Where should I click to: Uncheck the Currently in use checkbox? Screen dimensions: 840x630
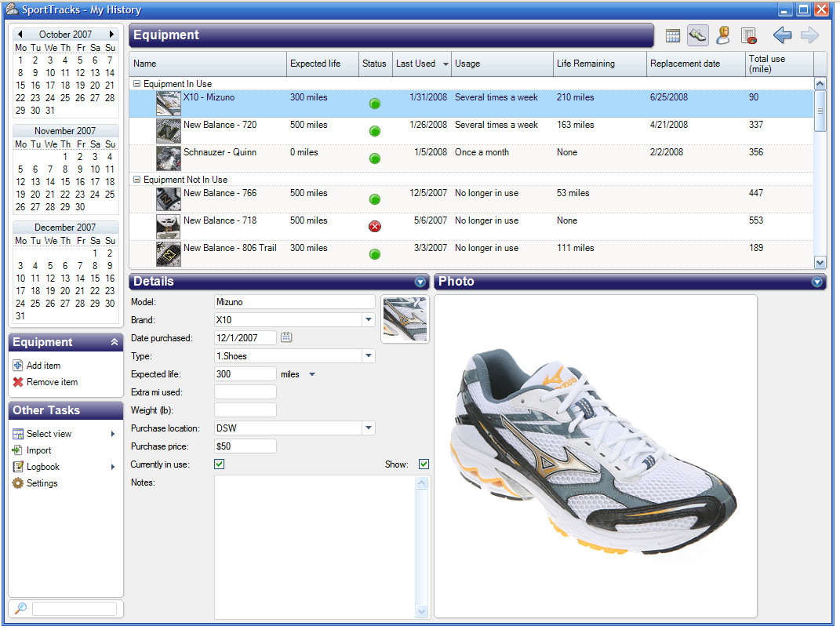(220, 464)
